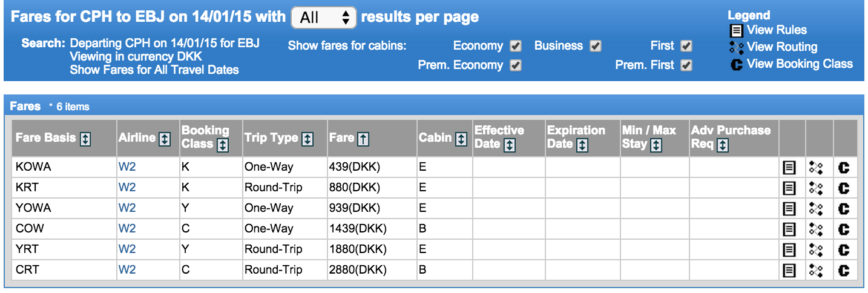The height and width of the screenshot is (293, 868).
Task: Open the results per page dropdown
Action: click(x=324, y=18)
